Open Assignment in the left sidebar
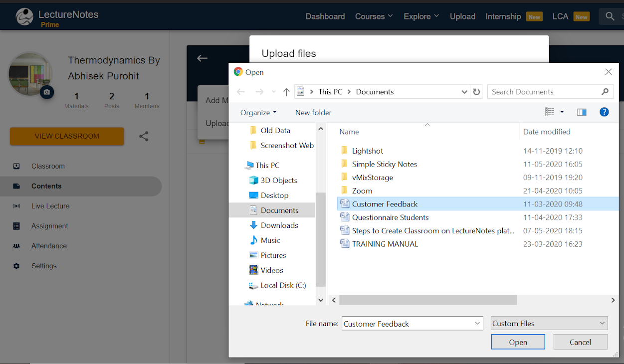 click(49, 226)
